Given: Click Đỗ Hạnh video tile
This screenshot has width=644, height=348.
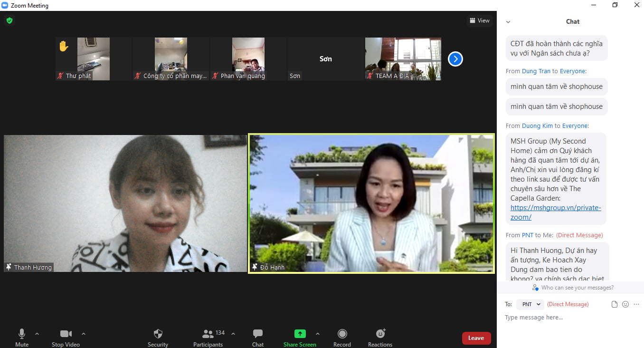Looking at the screenshot, I should coord(371,203).
